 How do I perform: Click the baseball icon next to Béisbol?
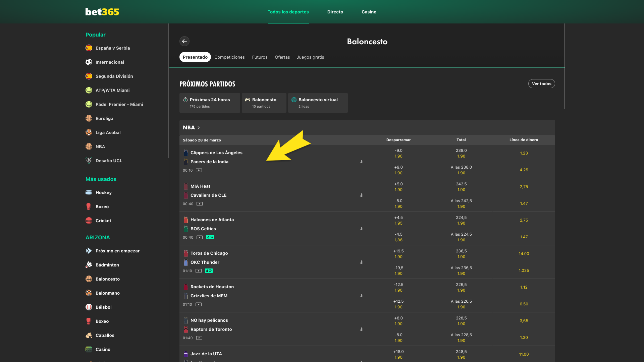[89, 307]
